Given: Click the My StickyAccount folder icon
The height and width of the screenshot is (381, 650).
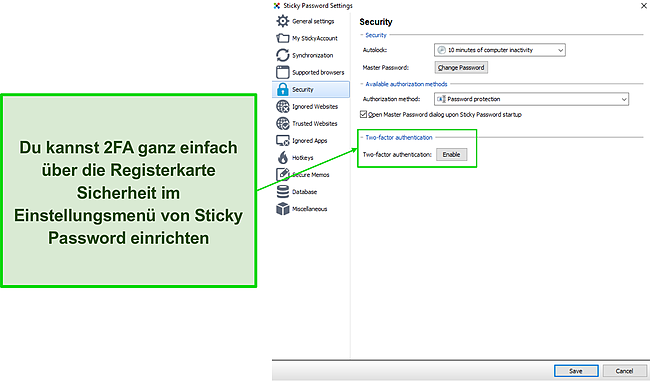Looking at the screenshot, I should pos(283,38).
